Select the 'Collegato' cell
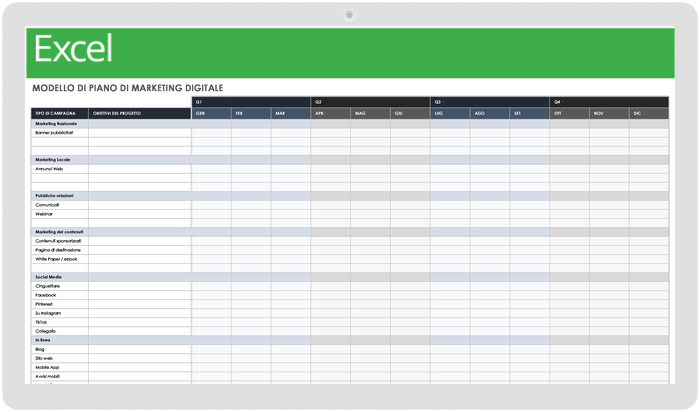700x412 pixels. click(60, 331)
